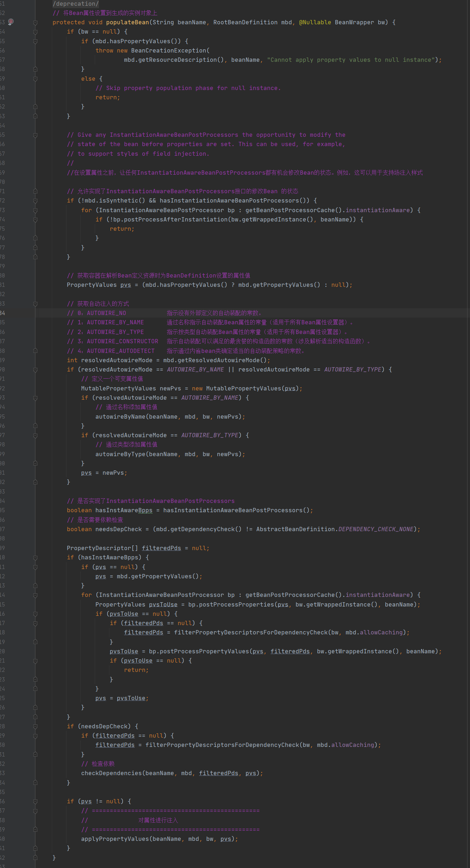This screenshot has height=868, width=470.
Task: Fold the 'if (!mbd.isSynthetic()' block
Action: point(35,201)
